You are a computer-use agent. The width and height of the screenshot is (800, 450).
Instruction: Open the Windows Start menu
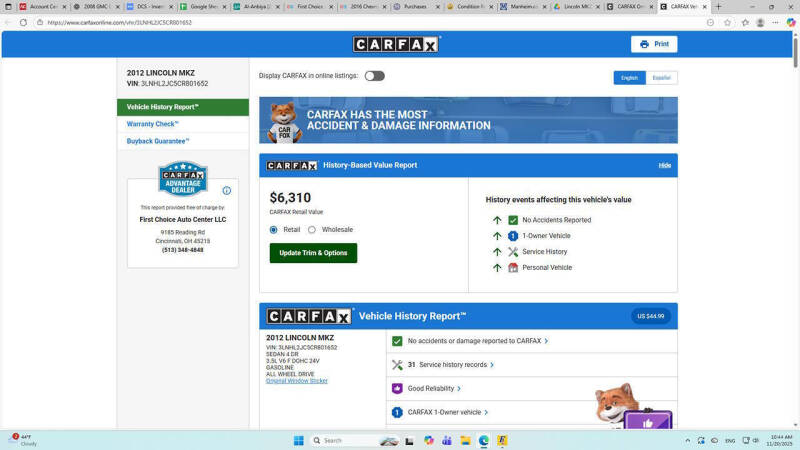tap(298, 440)
